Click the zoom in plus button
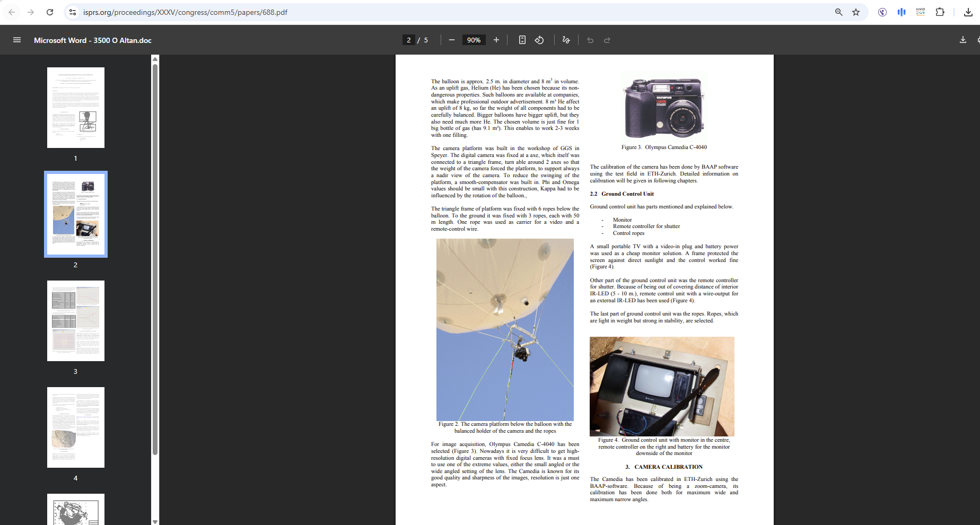 click(496, 40)
